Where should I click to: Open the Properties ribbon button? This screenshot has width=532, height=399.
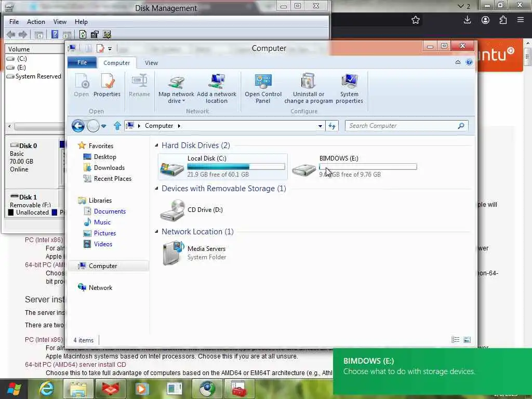pyautogui.click(x=107, y=85)
